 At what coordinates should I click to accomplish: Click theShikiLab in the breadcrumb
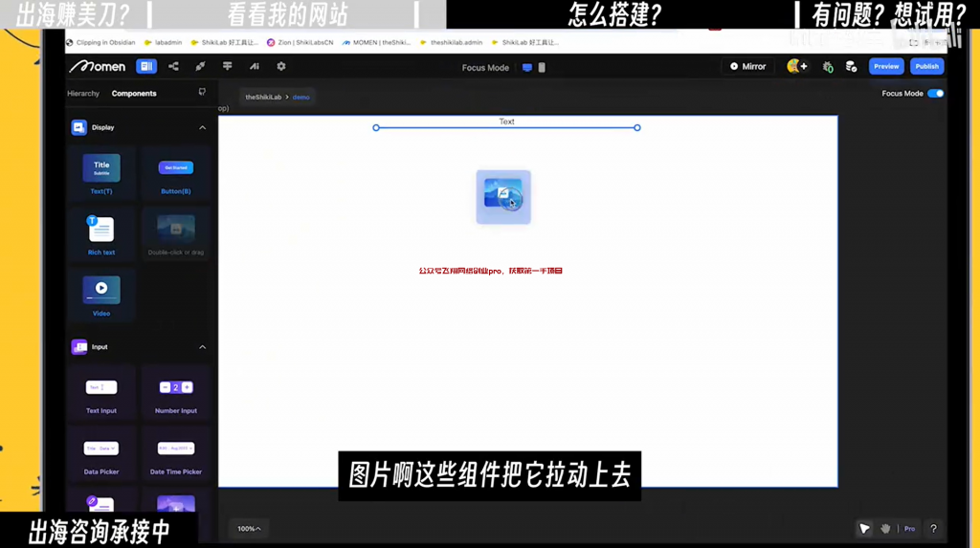tap(263, 97)
